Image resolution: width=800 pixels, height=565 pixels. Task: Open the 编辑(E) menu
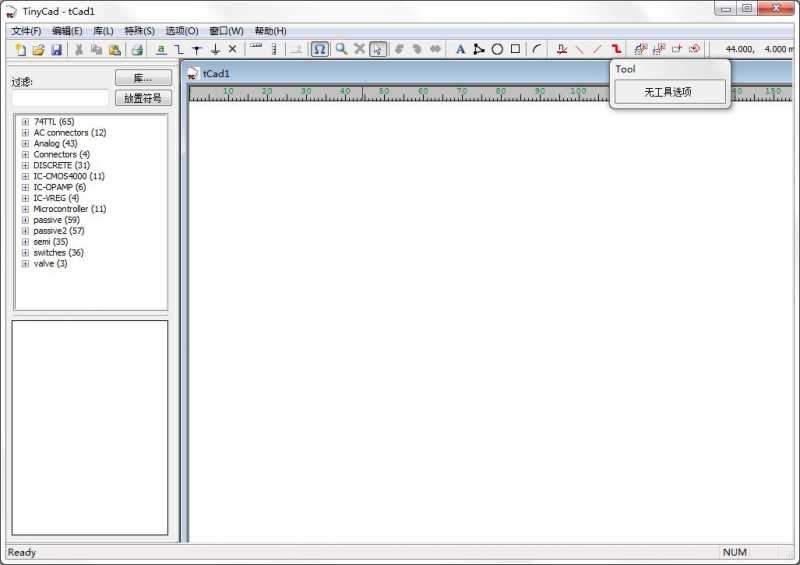(67, 31)
